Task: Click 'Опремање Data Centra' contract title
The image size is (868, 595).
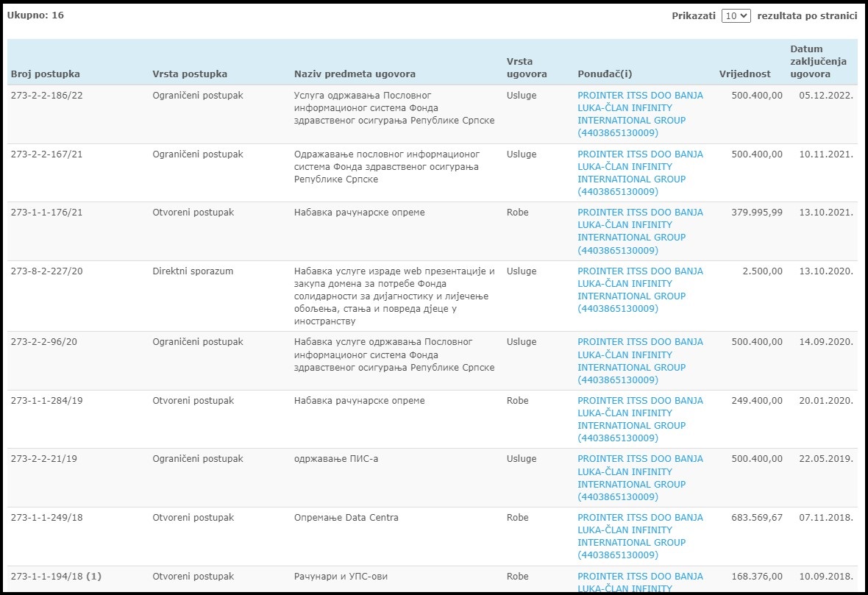Action: pyautogui.click(x=346, y=518)
